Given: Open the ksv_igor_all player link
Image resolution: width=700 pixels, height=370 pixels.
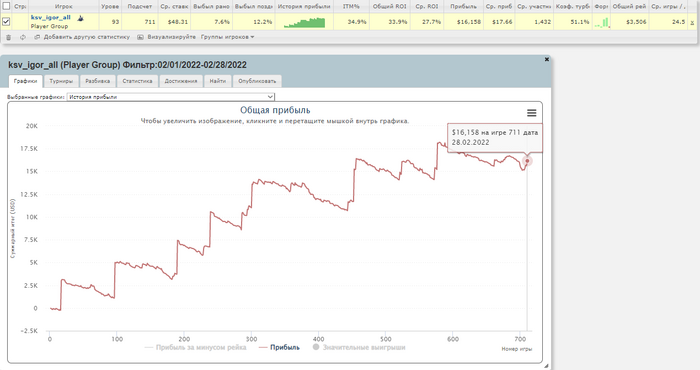Looking at the screenshot, I should pyautogui.click(x=50, y=17).
